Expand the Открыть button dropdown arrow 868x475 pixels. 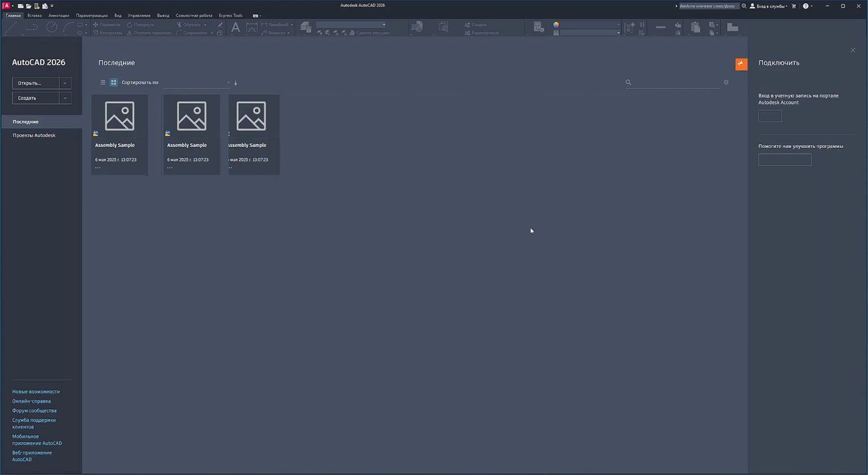[65, 83]
